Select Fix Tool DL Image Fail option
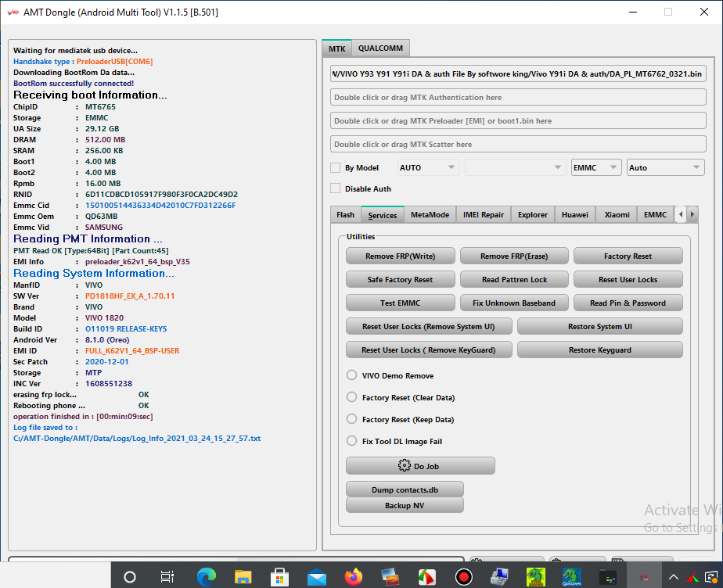The height and width of the screenshot is (588, 723). (351, 440)
